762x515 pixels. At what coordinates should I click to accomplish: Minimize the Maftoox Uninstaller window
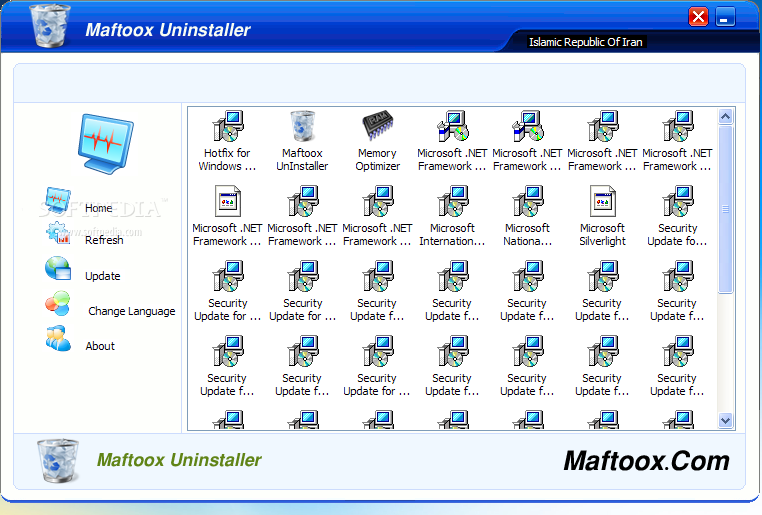(x=725, y=17)
